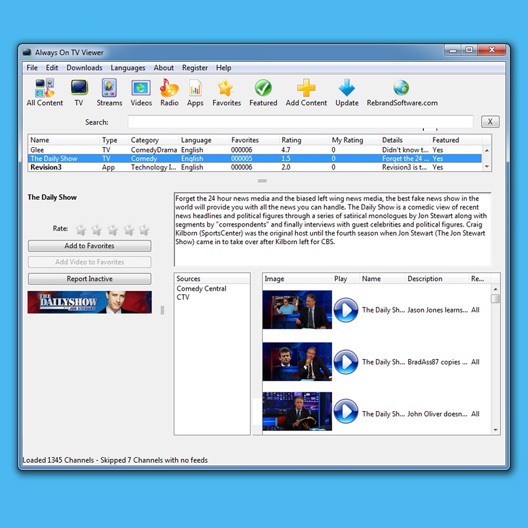The width and height of the screenshot is (528, 528).
Task: Click the Add to Favorites button
Action: click(90, 246)
